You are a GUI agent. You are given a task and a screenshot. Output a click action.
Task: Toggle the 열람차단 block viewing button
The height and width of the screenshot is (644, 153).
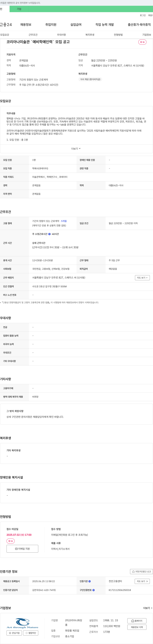31,633
